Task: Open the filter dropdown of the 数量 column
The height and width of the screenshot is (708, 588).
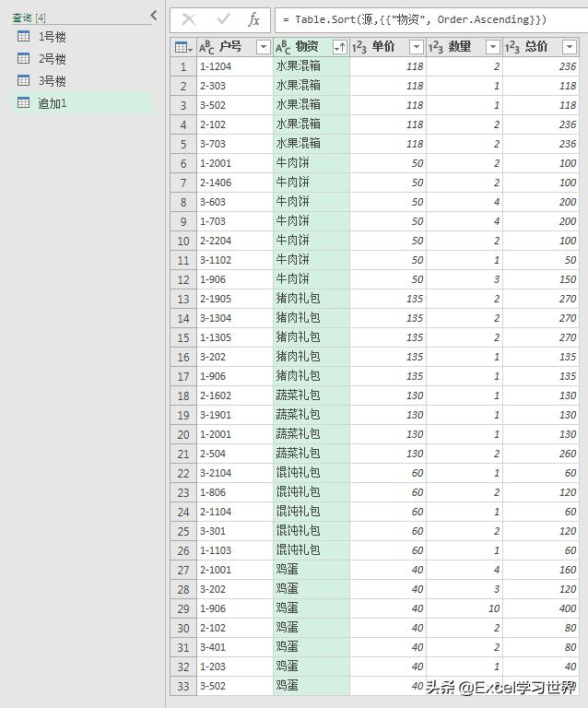Action: [493, 46]
